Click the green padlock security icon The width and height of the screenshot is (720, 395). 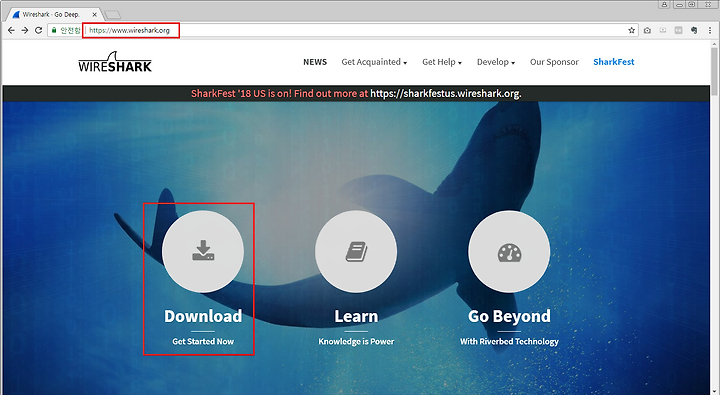click(x=54, y=30)
